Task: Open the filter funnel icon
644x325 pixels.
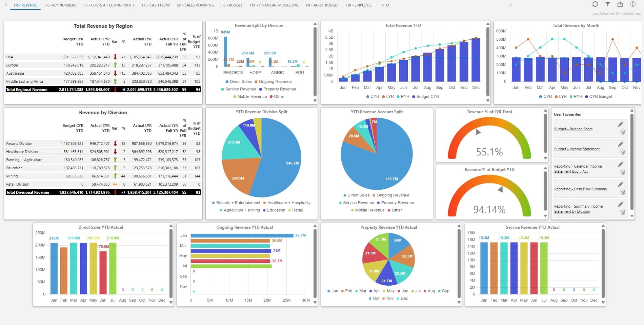Action: [608, 4]
